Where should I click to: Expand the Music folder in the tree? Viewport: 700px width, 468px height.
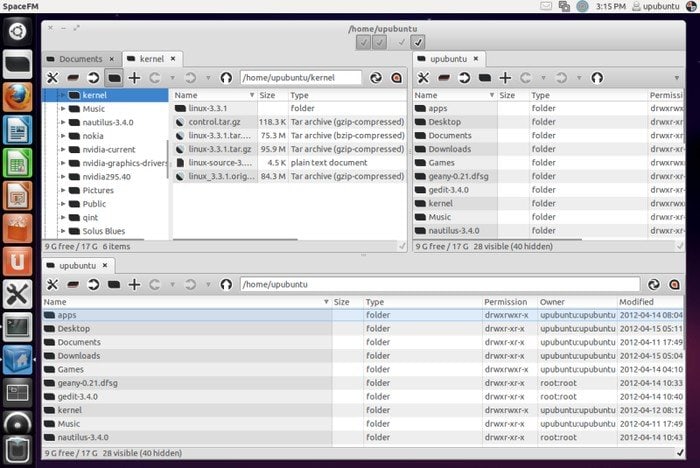point(63,109)
